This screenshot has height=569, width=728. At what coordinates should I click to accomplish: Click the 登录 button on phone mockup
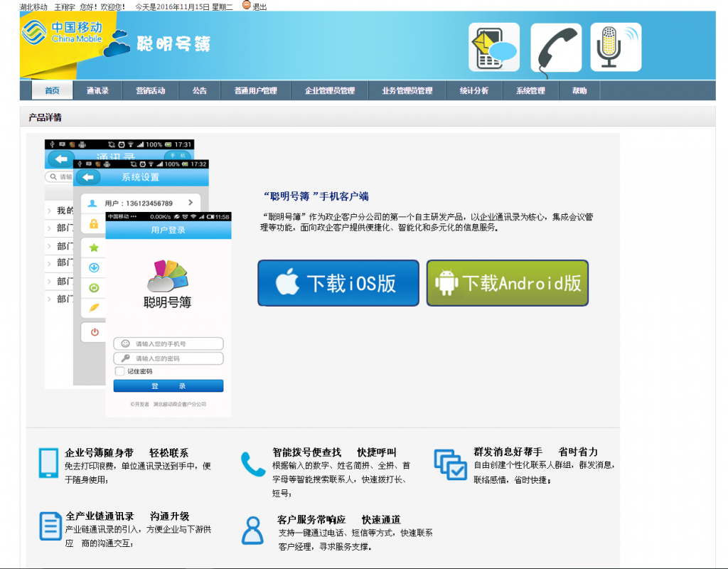click(x=168, y=386)
